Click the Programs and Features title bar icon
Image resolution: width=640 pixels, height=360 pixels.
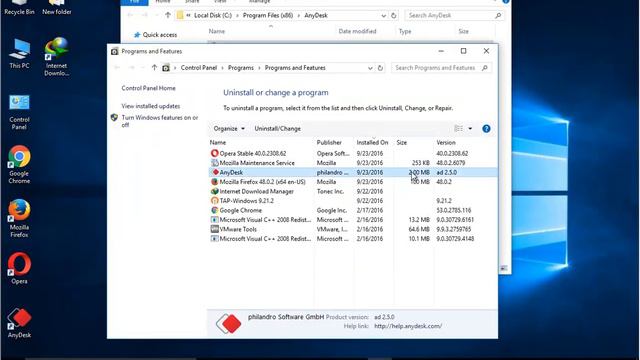coord(115,51)
